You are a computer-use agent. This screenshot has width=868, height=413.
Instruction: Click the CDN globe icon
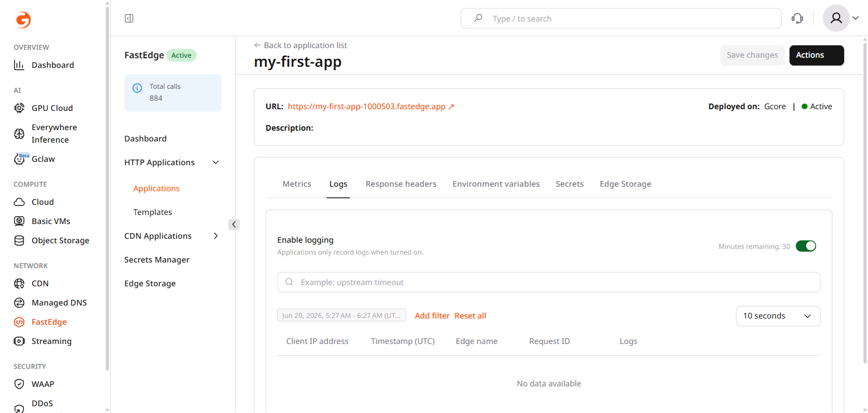(19, 283)
